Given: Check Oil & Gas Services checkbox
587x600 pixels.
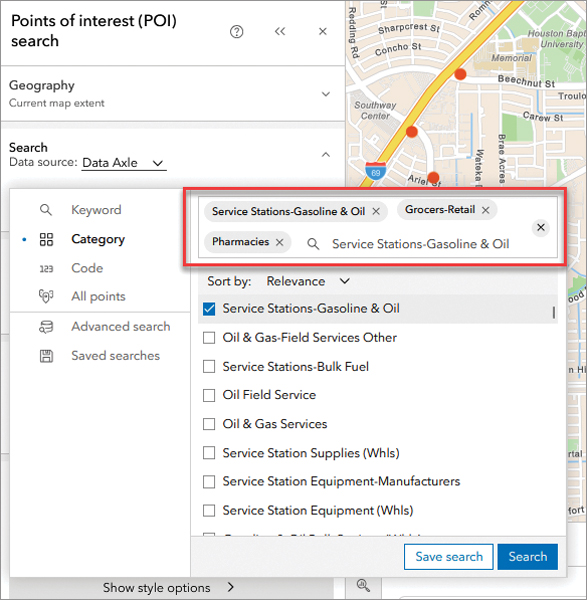Looking at the screenshot, I should point(209,424).
